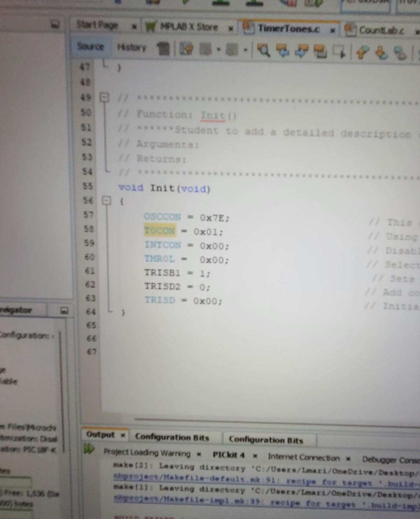This screenshot has height=519, width=420.
Task: Close the PICkit 4 output tab
Action: 255,456
